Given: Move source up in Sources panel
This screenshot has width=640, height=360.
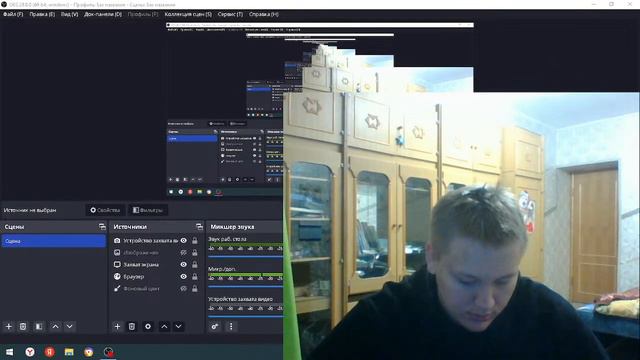Looking at the screenshot, I should click(x=164, y=327).
